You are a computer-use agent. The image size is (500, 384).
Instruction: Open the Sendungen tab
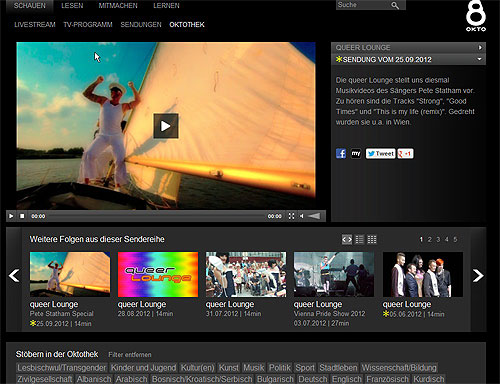point(141,25)
